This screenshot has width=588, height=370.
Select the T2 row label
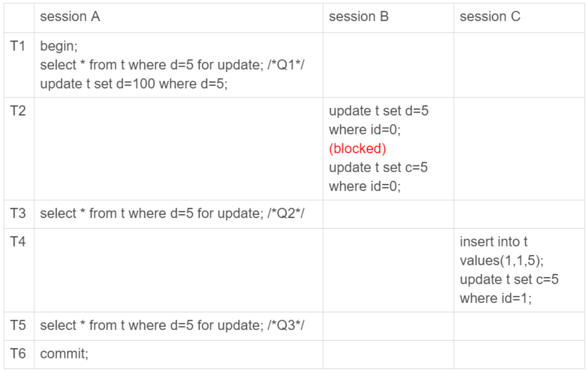tap(18, 111)
